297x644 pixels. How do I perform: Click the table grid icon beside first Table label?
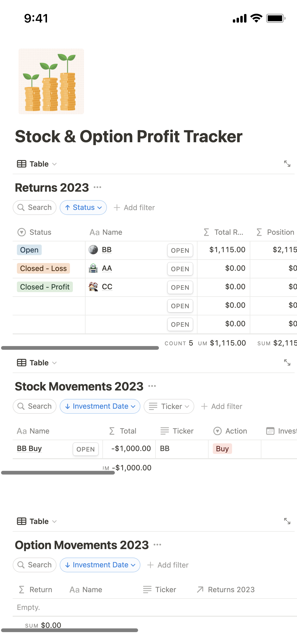tap(21, 164)
